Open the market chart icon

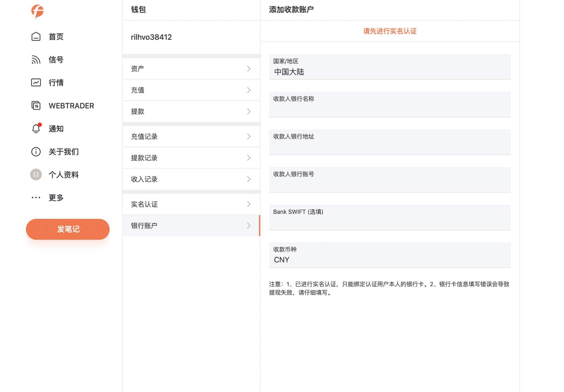[x=36, y=82]
